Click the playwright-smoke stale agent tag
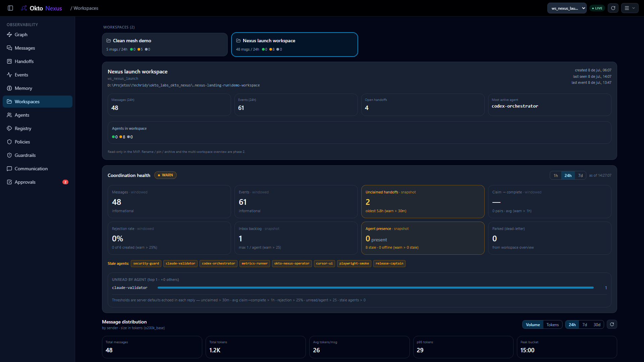Screen dimensions: 644x362 (x=354, y=263)
